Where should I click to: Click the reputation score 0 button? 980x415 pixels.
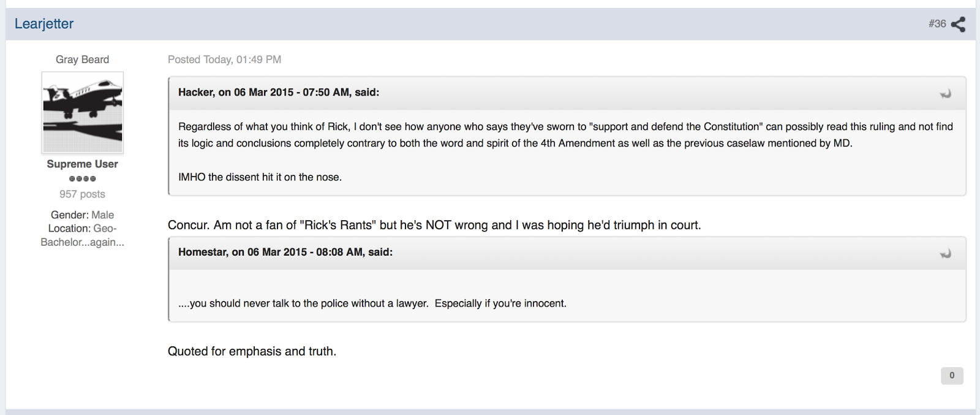coord(952,376)
